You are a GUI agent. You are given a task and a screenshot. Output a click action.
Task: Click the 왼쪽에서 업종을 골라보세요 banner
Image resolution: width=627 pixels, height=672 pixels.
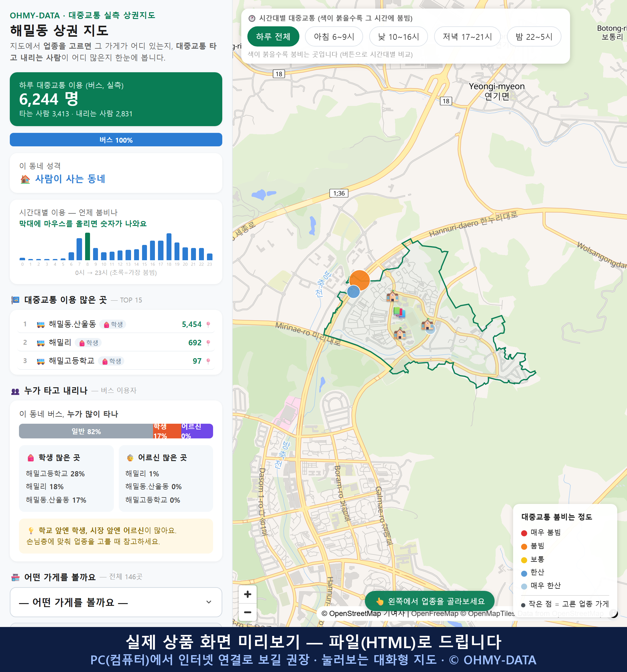[430, 601]
